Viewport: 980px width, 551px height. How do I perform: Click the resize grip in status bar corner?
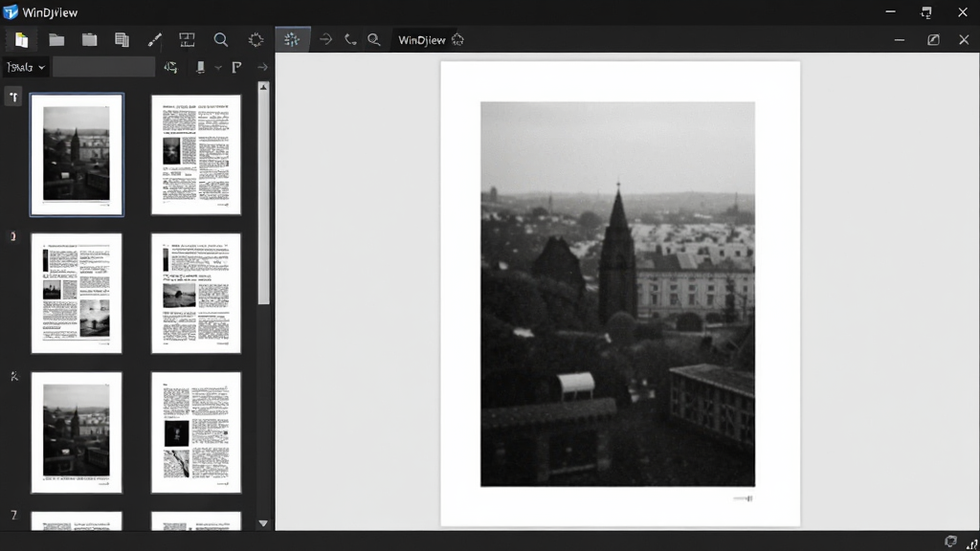(x=972, y=543)
